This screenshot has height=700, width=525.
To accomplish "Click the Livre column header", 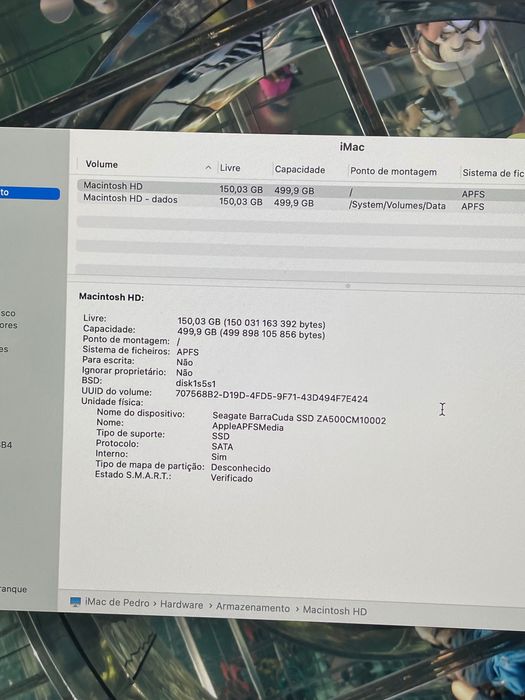I will [x=230, y=168].
